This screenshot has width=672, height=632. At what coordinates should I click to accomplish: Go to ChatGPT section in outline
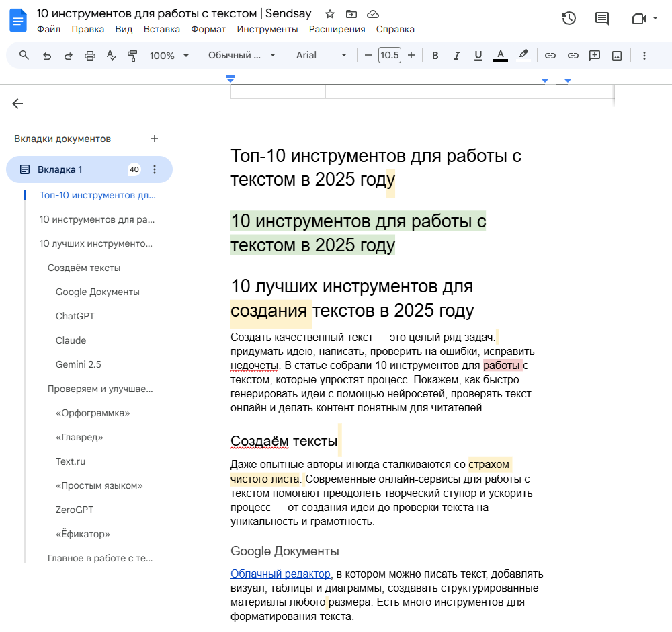pos(75,316)
